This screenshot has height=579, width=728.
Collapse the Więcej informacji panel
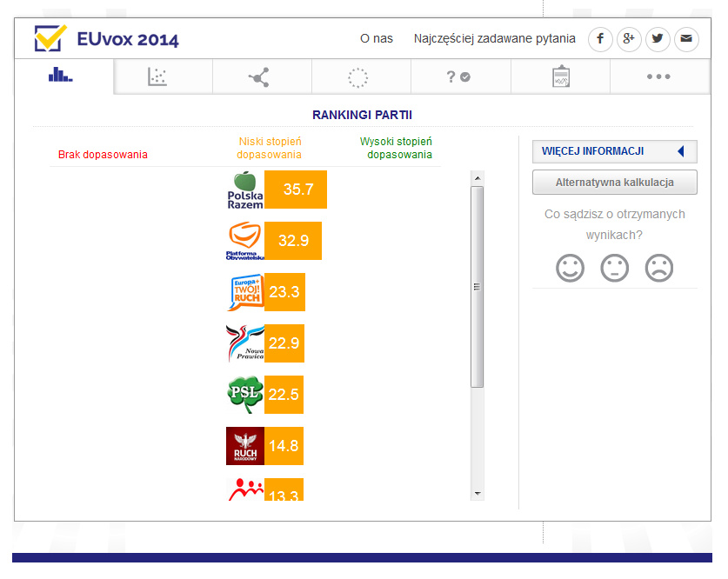click(614, 151)
